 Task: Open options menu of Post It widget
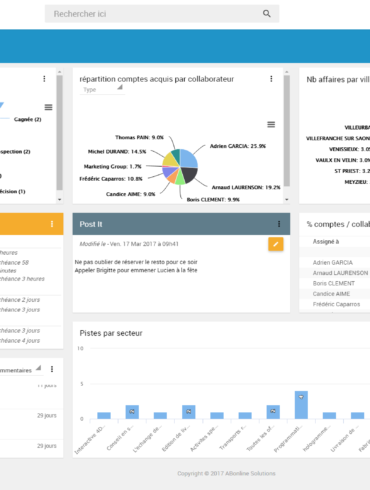pos(279,224)
